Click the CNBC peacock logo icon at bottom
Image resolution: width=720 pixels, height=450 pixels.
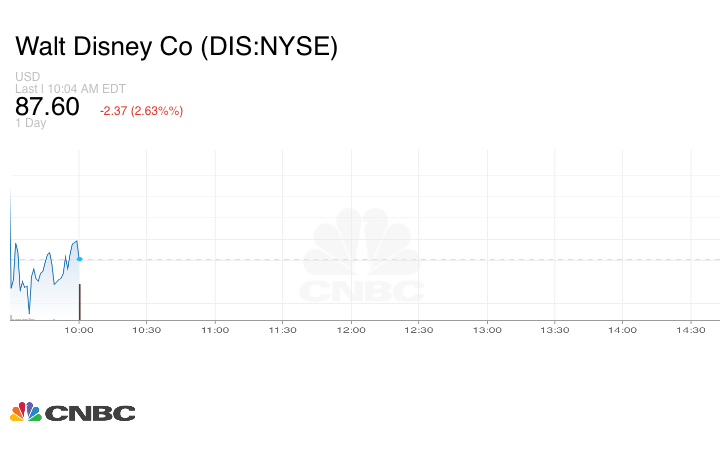pyautogui.click(x=25, y=412)
